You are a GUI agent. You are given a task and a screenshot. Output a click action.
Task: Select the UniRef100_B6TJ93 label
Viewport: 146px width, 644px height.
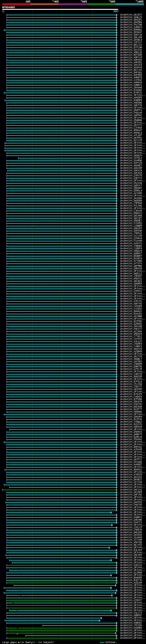click(x=131, y=70)
